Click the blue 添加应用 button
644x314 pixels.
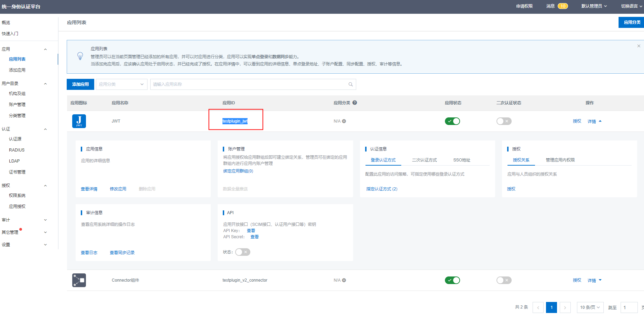pos(80,84)
